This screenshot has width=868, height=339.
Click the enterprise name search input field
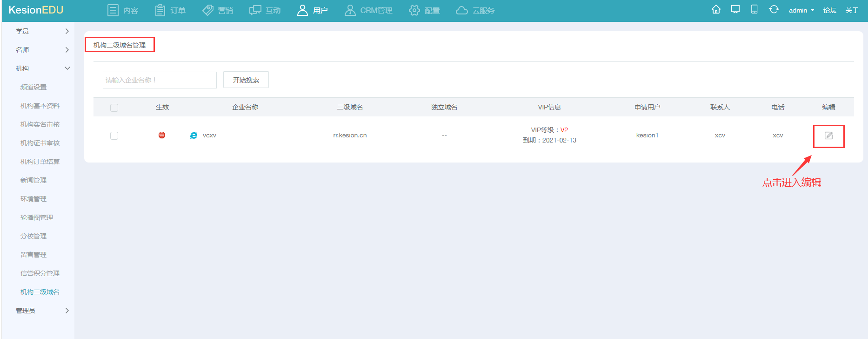tap(159, 80)
